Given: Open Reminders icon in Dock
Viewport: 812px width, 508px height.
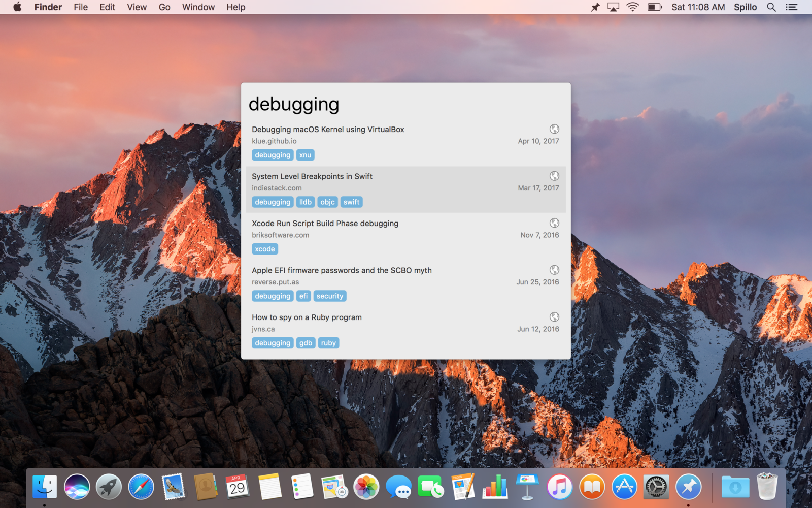Looking at the screenshot, I should (302, 487).
